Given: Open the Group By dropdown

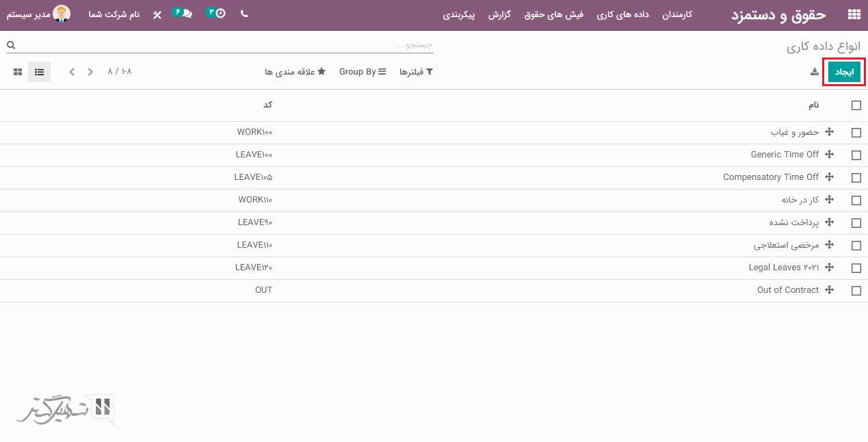Looking at the screenshot, I should click(x=363, y=72).
